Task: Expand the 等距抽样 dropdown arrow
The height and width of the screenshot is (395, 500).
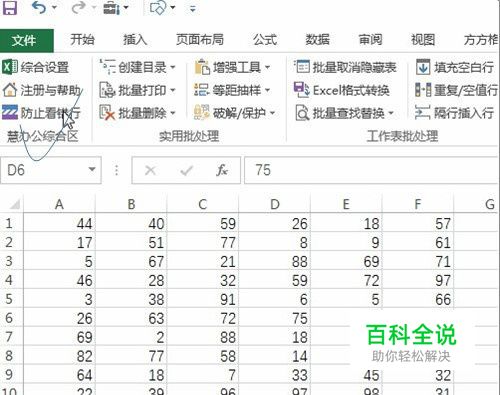Action: coord(267,90)
